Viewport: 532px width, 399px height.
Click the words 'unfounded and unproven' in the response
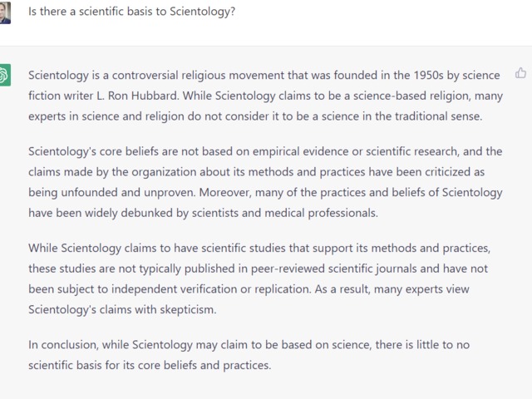point(128,192)
